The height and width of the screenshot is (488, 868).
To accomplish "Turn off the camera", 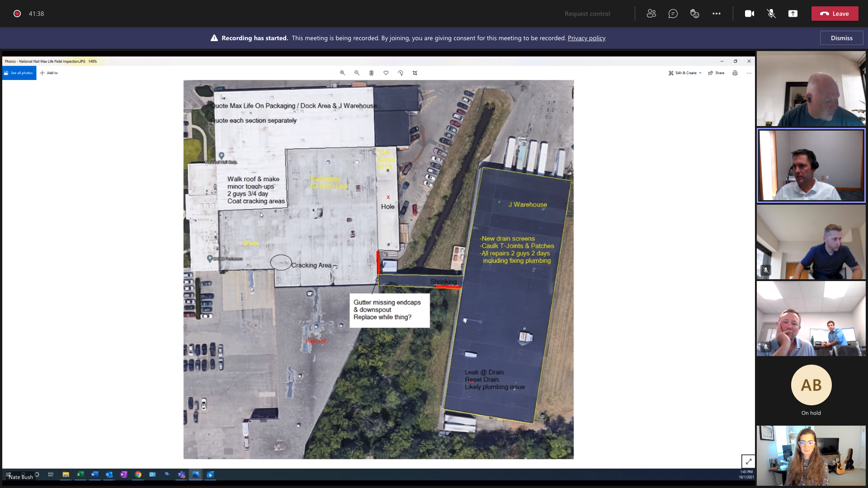I will click(750, 14).
